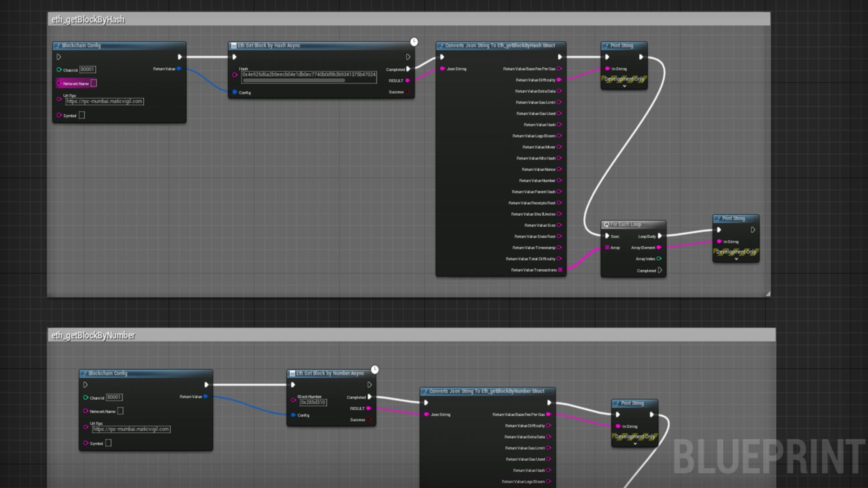The width and height of the screenshot is (868, 488).
Task: Click the ChainId field containing 80001
Action: [87, 69]
